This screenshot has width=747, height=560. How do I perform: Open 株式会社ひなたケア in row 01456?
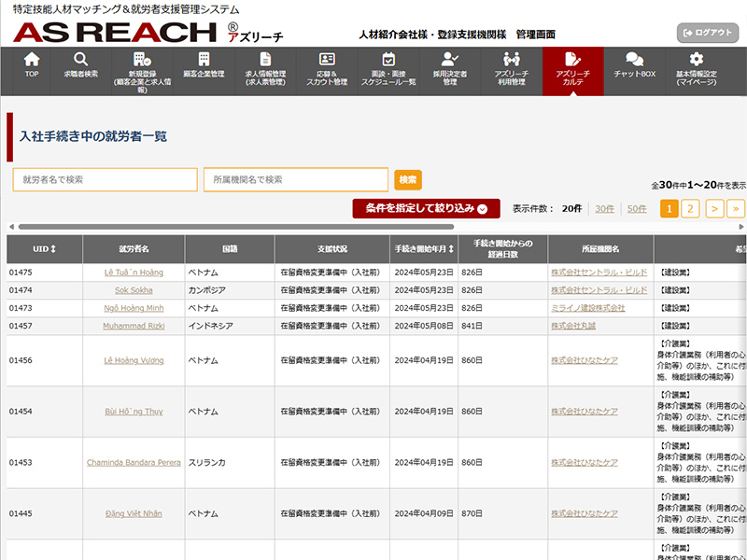coord(585,360)
